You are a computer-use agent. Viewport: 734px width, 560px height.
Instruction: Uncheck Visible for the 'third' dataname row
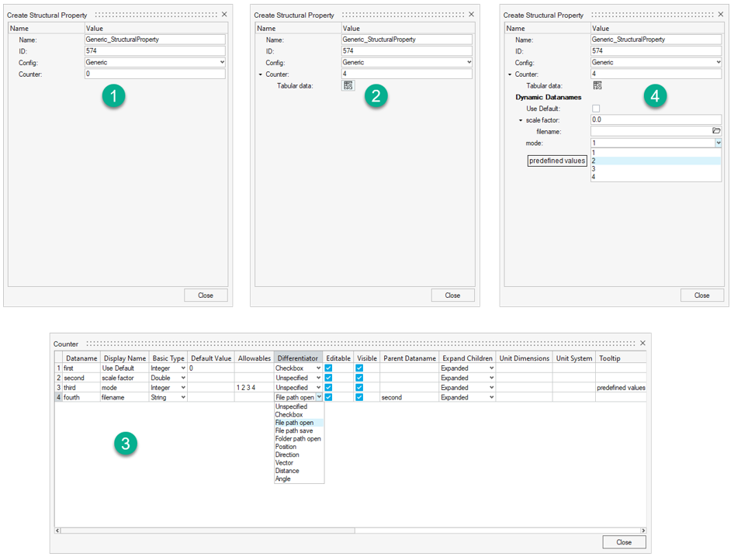pos(359,388)
